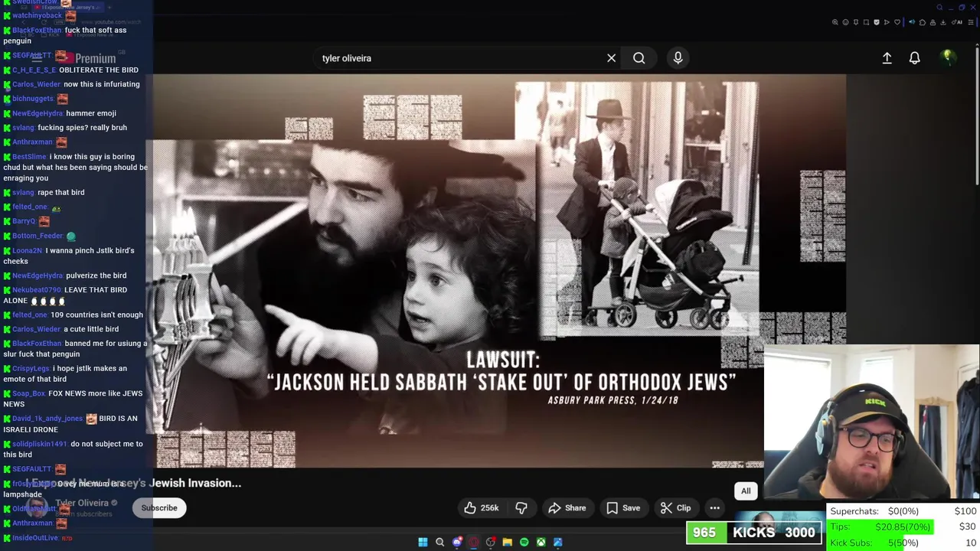Like the video showing 256k likes
This screenshot has height=551, width=980.
click(x=481, y=507)
